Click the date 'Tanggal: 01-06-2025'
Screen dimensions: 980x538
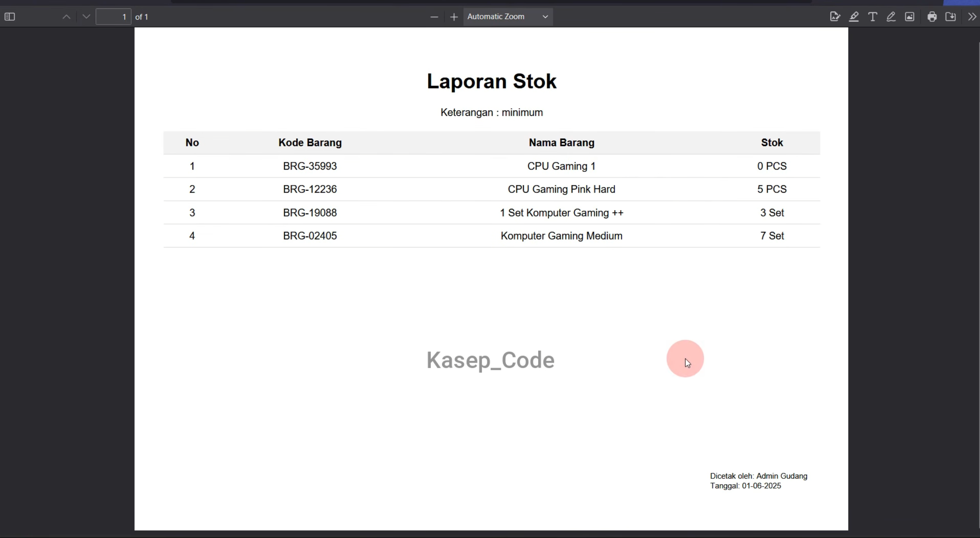point(745,486)
